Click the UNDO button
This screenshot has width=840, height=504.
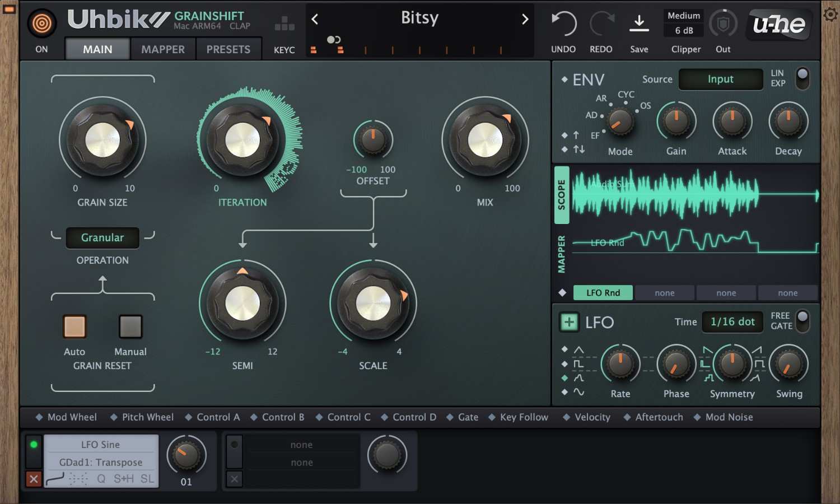(x=563, y=24)
